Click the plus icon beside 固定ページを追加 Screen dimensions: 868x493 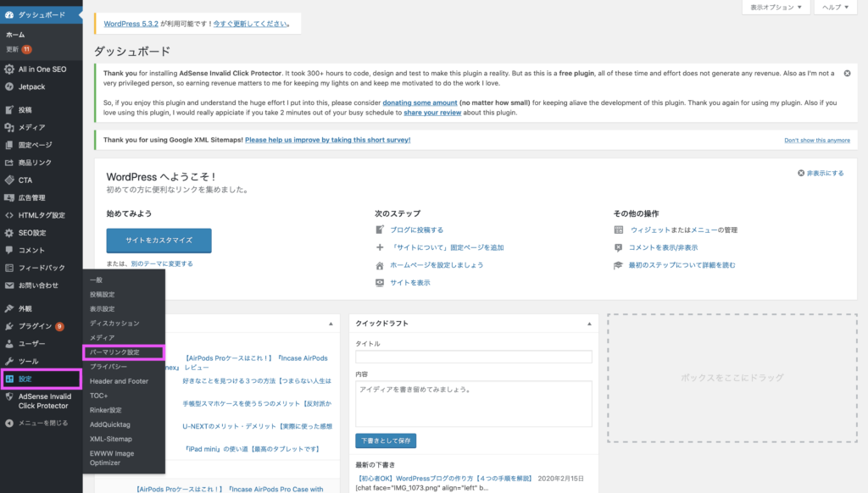pyautogui.click(x=380, y=247)
